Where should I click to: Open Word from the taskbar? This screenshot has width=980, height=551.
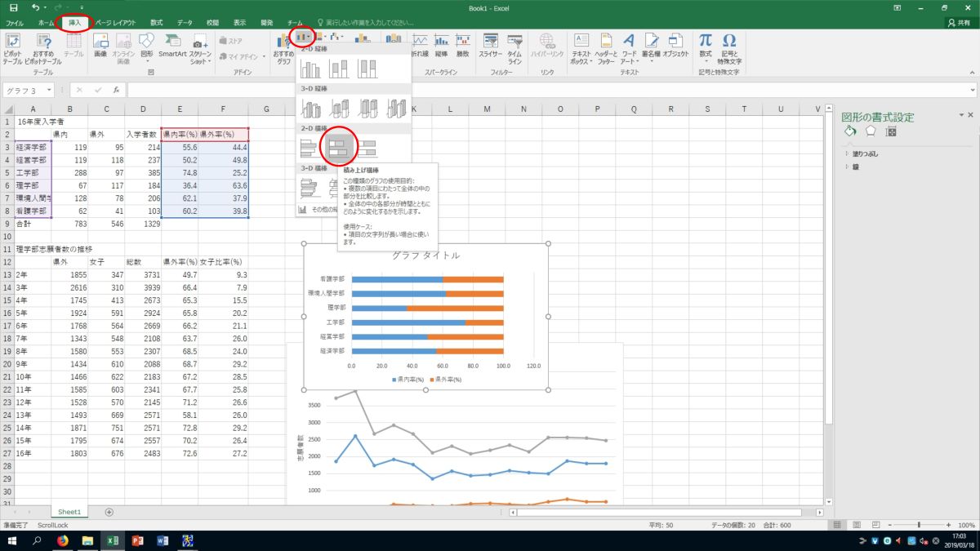[162, 540]
